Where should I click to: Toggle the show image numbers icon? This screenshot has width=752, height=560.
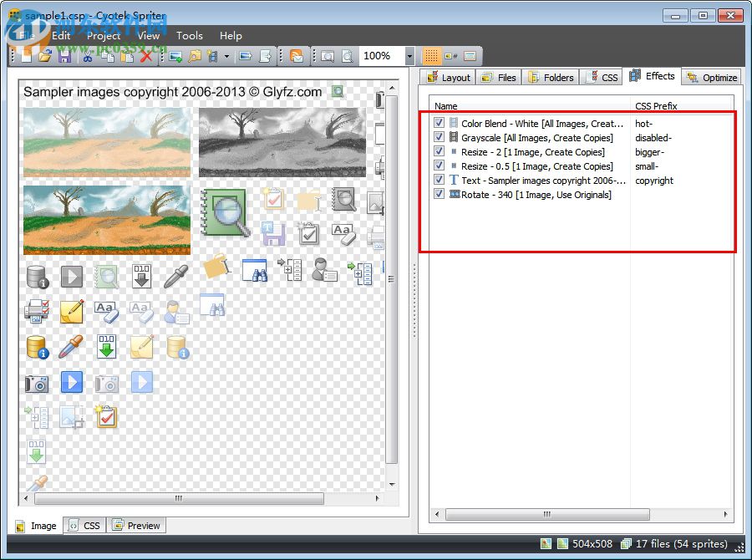[x=451, y=56]
